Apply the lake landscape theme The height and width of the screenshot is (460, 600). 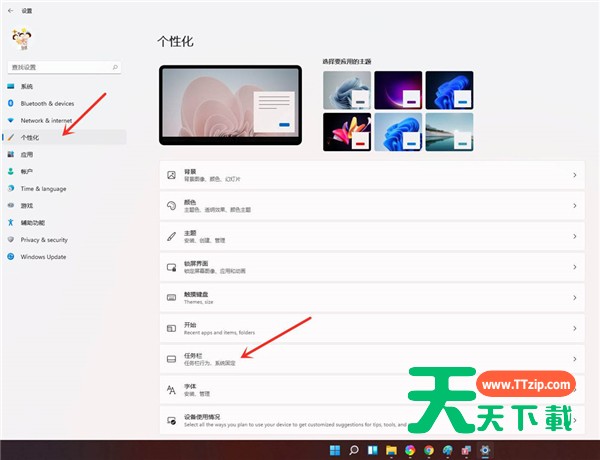point(449,132)
